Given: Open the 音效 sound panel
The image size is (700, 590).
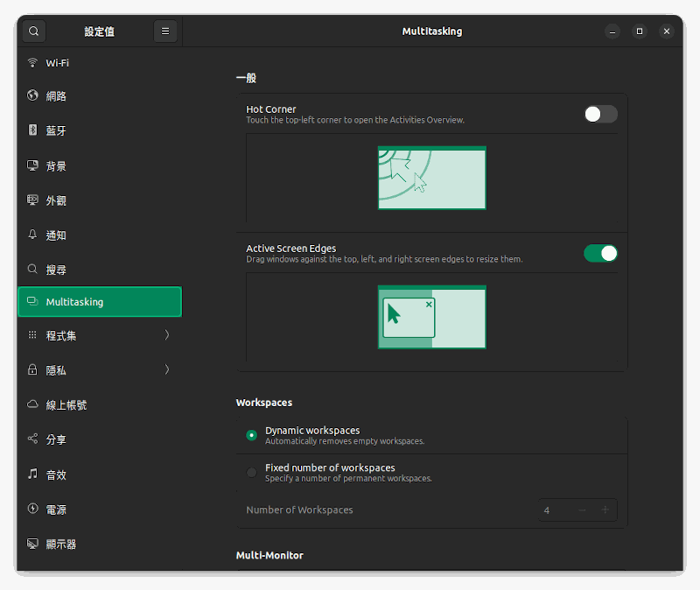Looking at the screenshot, I should click(x=100, y=474).
